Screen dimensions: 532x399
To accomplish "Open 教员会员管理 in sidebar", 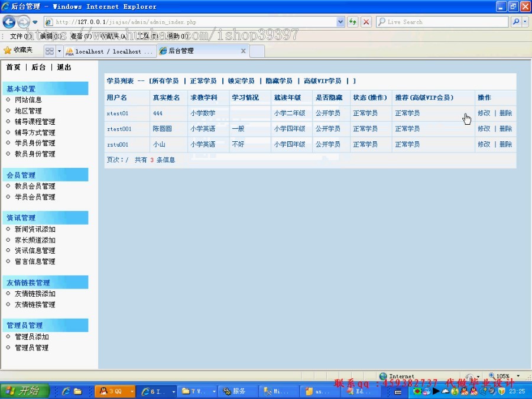I will pyautogui.click(x=35, y=186).
